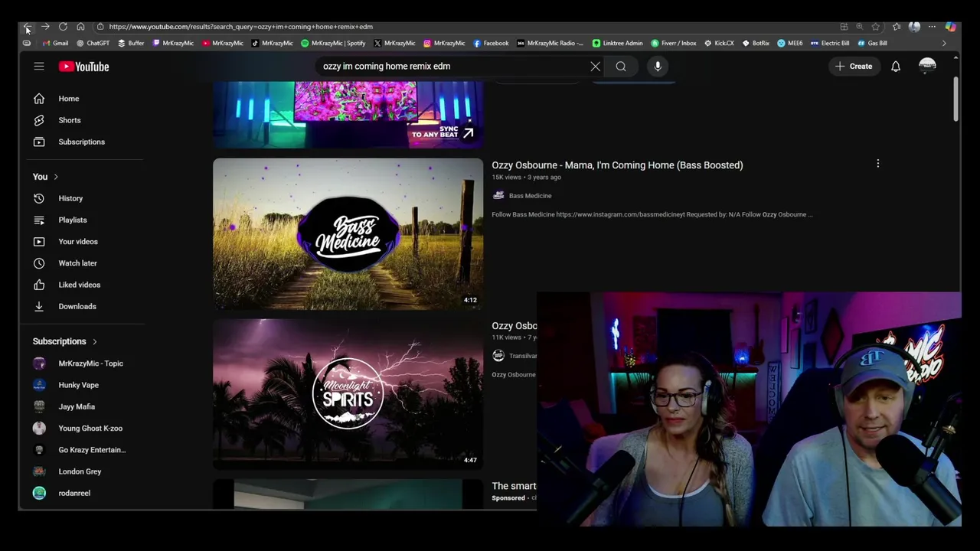Open the account avatar menu
This screenshot has height=551, width=980.
tap(927, 67)
